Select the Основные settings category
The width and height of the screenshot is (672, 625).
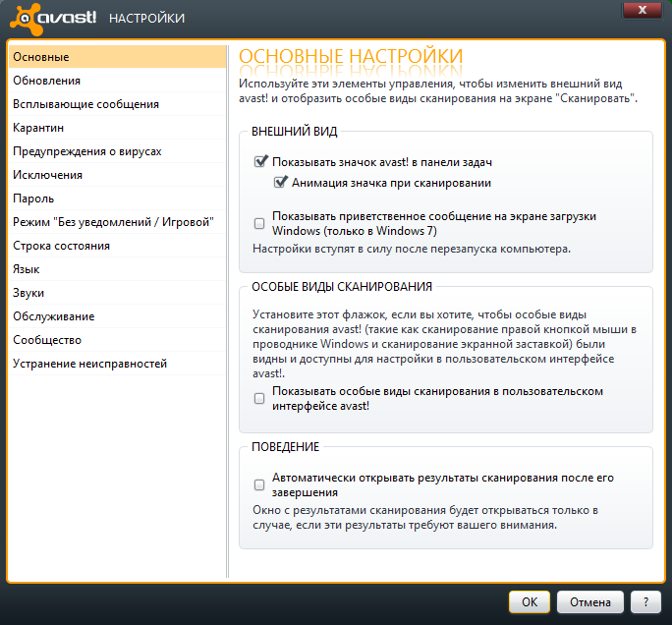[x=117, y=57]
